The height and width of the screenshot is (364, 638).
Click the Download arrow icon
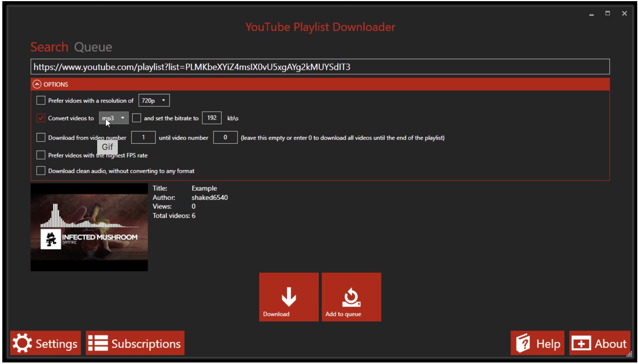[x=289, y=296]
